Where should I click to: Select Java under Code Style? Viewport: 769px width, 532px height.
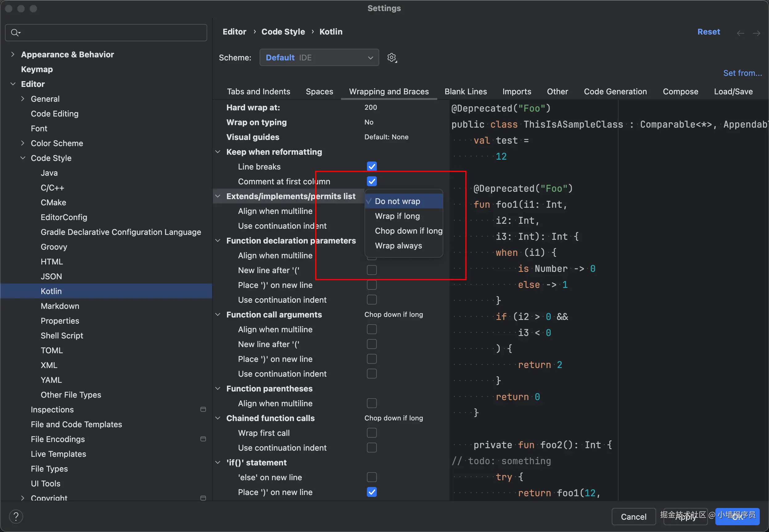tap(49, 173)
